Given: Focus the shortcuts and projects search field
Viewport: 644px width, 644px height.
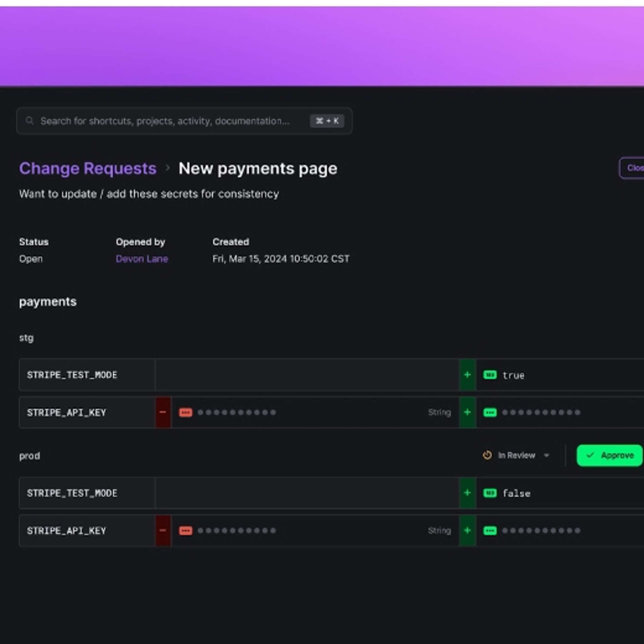Looking at the screenshot, I should (184, 121).
